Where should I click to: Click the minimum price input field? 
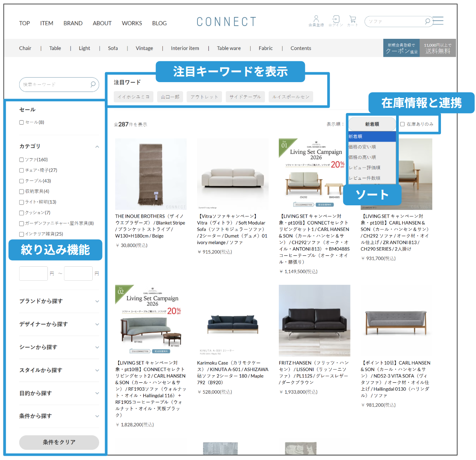click(34, 274)
